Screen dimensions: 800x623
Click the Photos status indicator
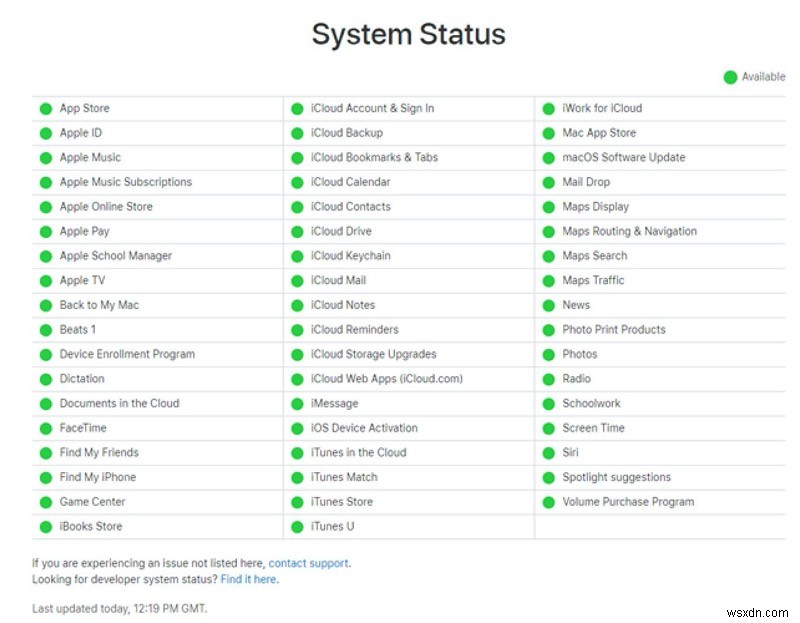pyautogui.click(x=546, y=354)
